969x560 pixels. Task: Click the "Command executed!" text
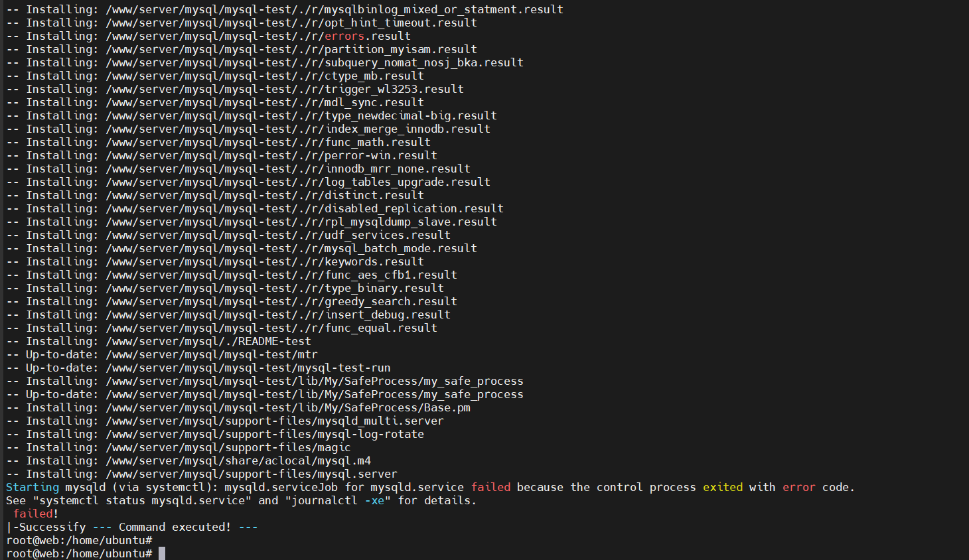tap(175, 527)
